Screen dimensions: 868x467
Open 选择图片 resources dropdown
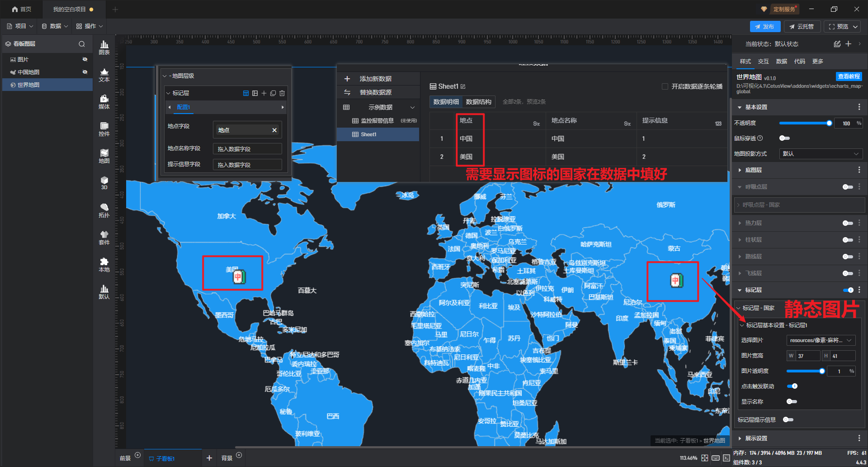coord(821,340)
